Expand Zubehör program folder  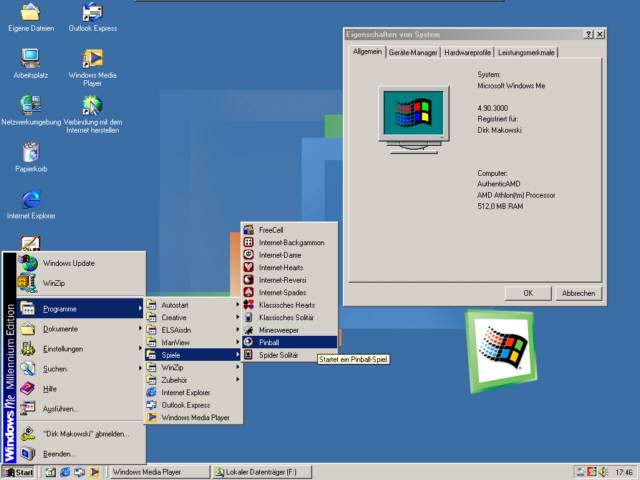(193, 380)
